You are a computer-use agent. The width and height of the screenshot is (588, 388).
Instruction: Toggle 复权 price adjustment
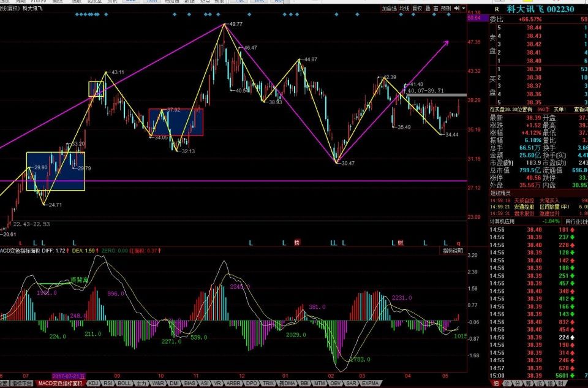tap(417, 9)
